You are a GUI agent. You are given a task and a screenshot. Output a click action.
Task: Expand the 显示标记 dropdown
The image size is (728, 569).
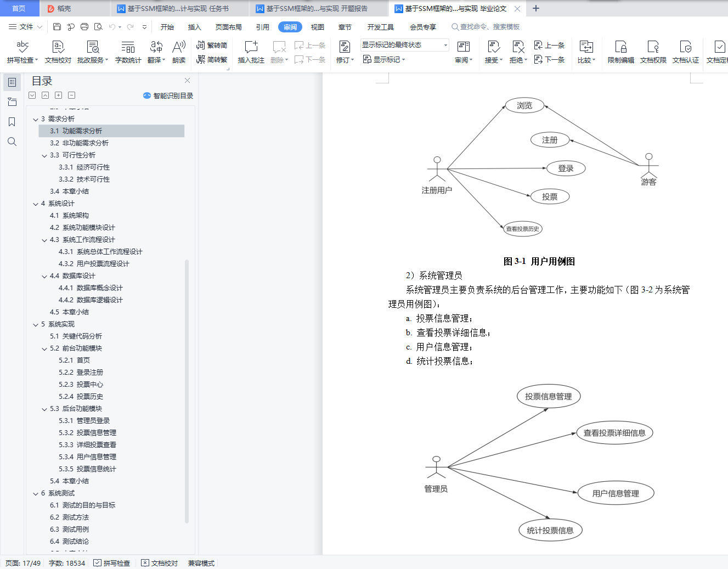[384, 59]
